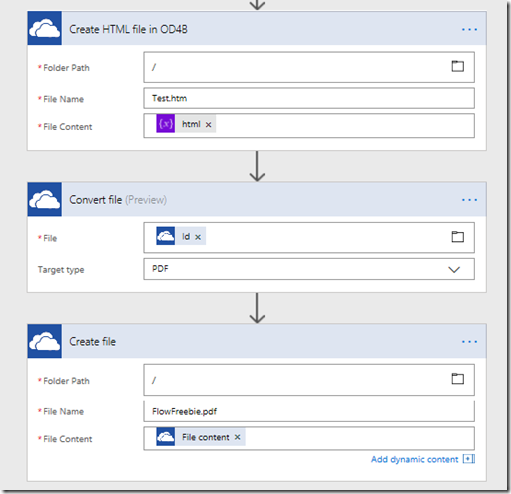Open folder picker in Create file Folder Path
Image resolution: width=511 pixels, height=494 pixels.
[x=457, y=379]
